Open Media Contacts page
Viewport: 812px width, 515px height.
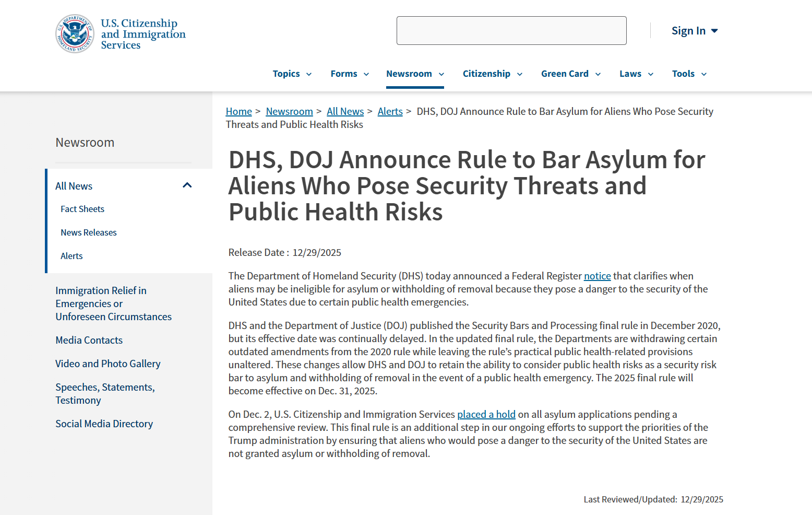(89, 340)
